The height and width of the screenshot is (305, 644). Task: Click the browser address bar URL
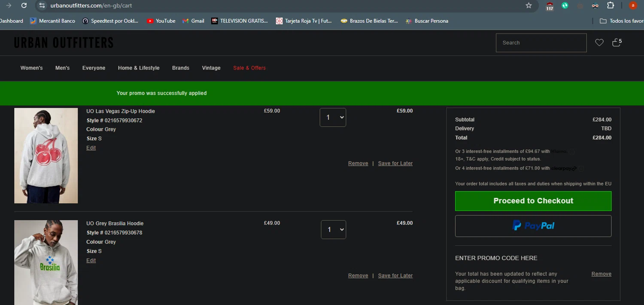pos(91,6)
